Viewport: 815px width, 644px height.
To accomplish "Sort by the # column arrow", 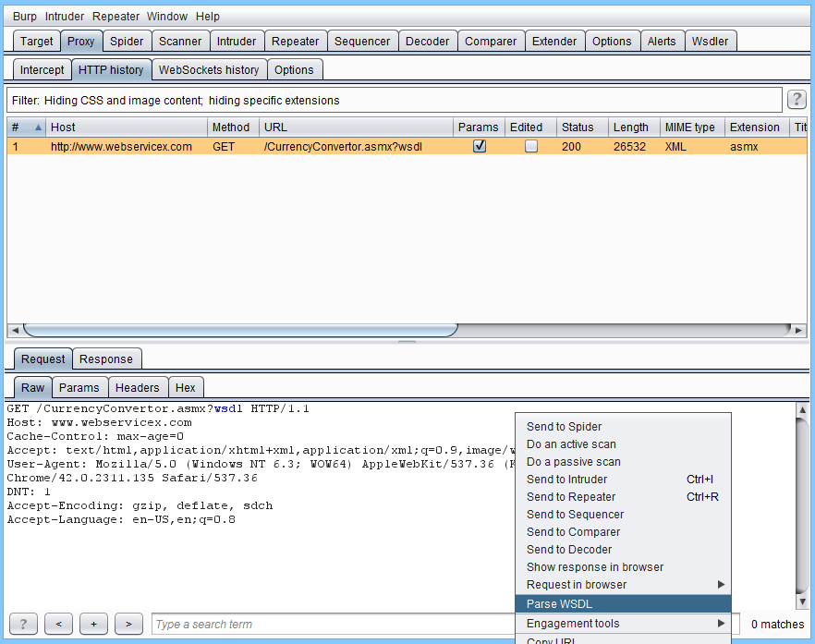I will [x=38, y=128].
